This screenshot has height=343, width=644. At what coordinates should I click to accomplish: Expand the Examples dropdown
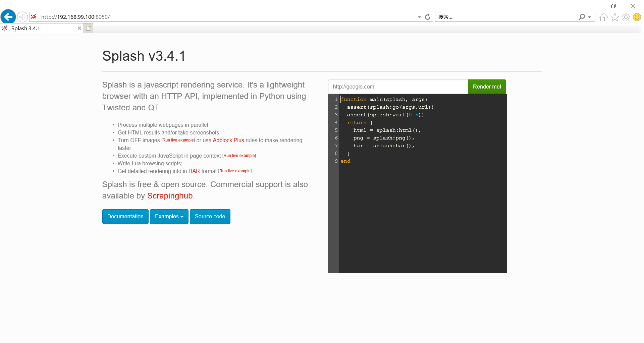pos(169,216)
